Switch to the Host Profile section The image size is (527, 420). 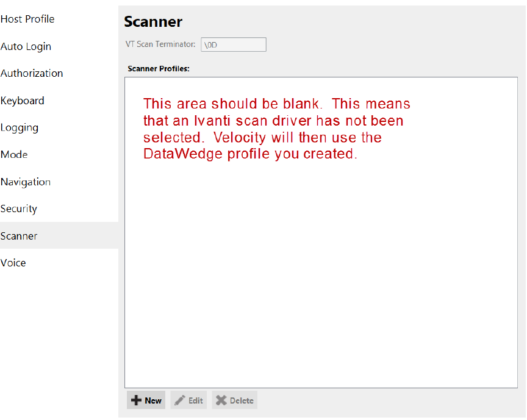[27, 19]
